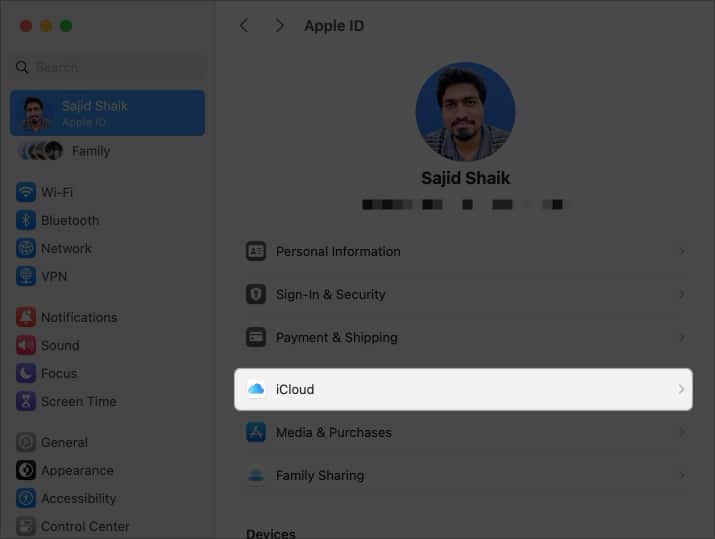
Task: Click the yellow minimize window button
Action: click(46, 26)
